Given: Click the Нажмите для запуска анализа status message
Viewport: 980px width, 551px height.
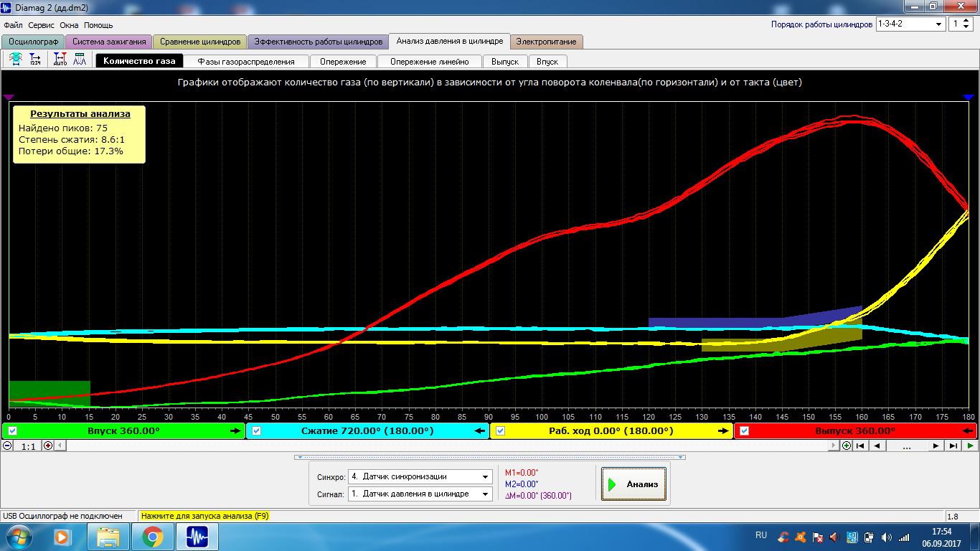Looking at the screenshot, I should pyautogui.click(x=204, y=516).
